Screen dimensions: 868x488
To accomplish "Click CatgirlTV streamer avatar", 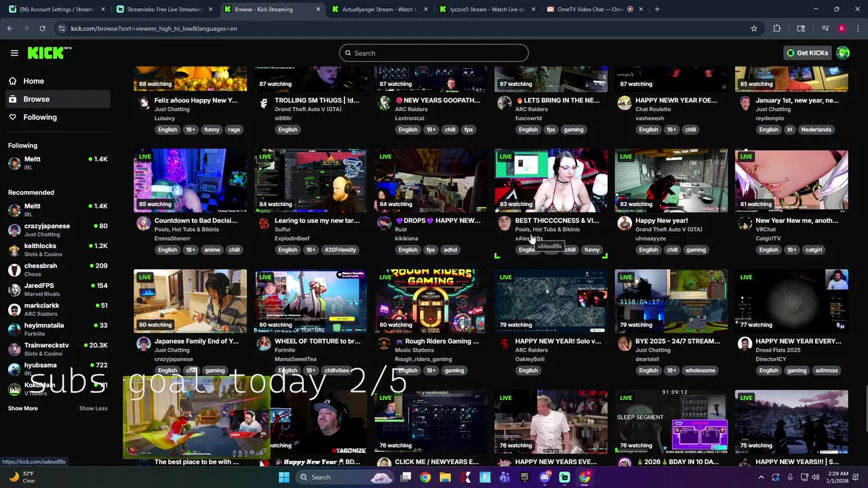I will pos(745,224).
